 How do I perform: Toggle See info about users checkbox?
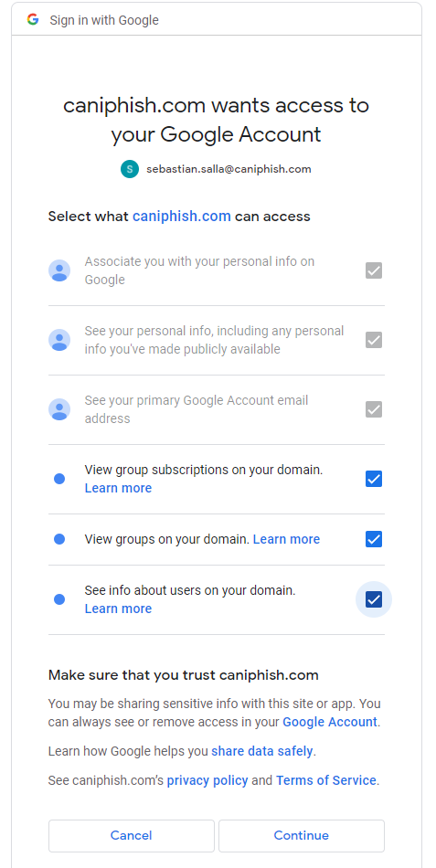374,599
